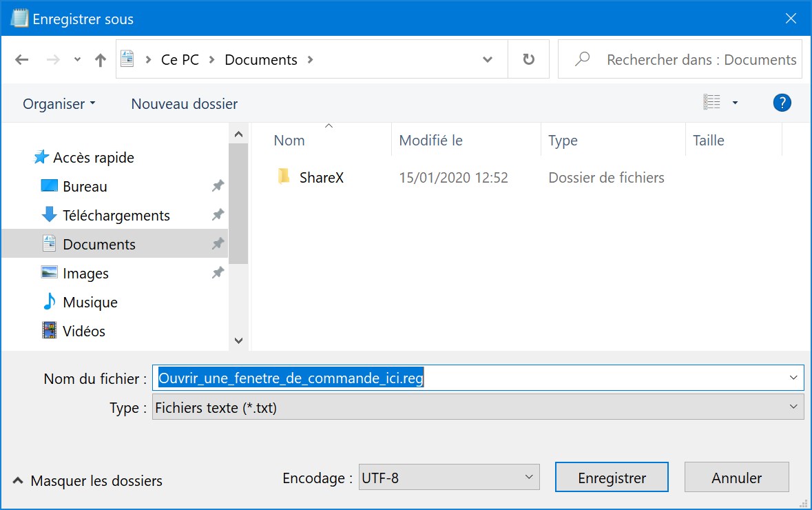Click the navigation pane scroll down arrow
The height and width of the screenshot is (510, 812).
tap(238, 340)
